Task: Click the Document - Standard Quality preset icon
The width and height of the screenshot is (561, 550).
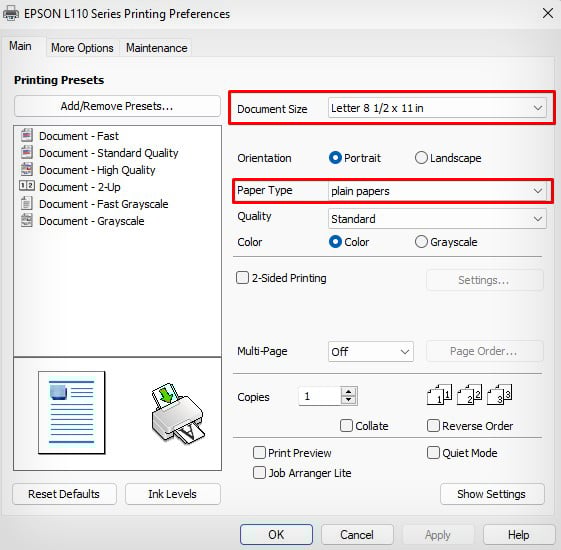Action: 26,152
